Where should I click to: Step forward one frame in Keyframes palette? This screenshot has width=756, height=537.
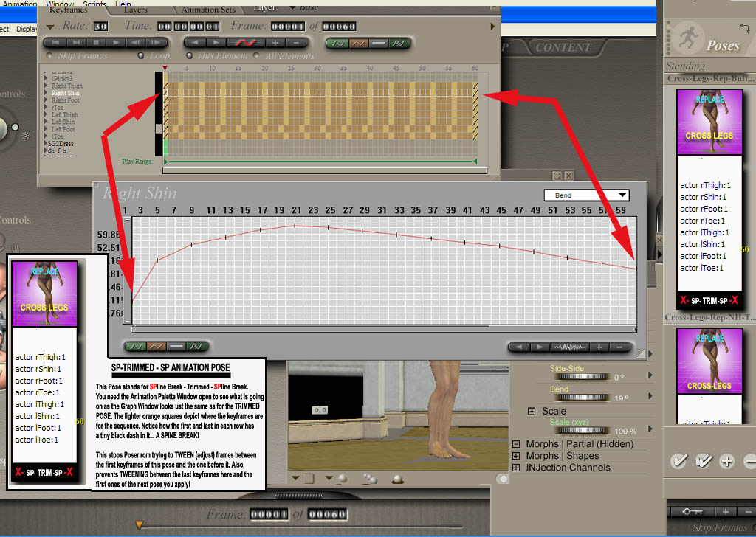(x=155, y=42)
